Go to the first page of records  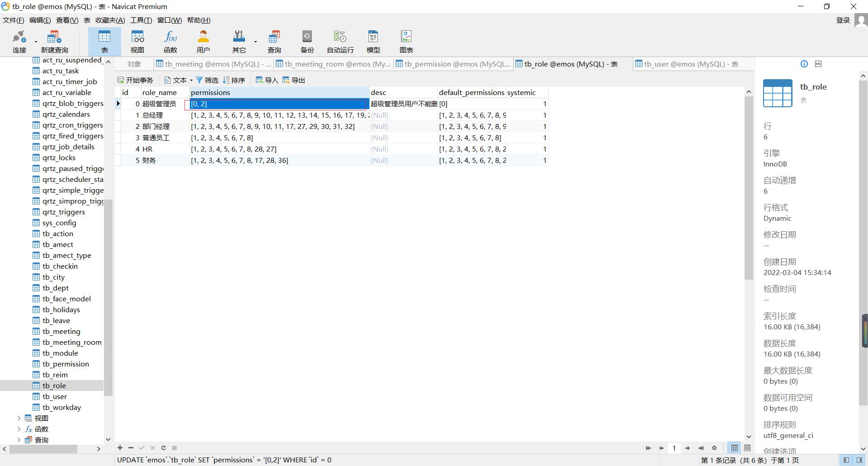pos(648,448)
